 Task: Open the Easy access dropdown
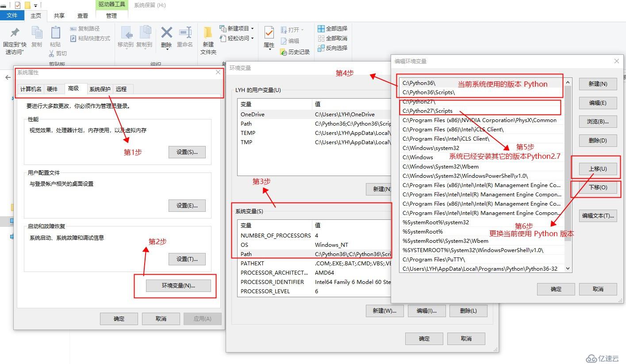coord(237,38)
